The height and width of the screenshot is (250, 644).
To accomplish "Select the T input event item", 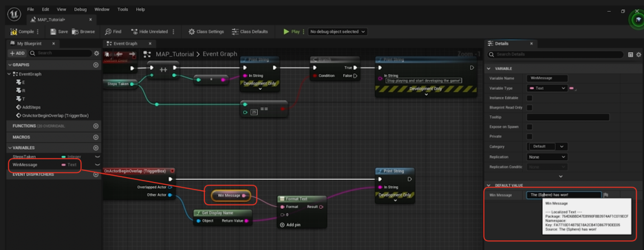I will [21, 99].
